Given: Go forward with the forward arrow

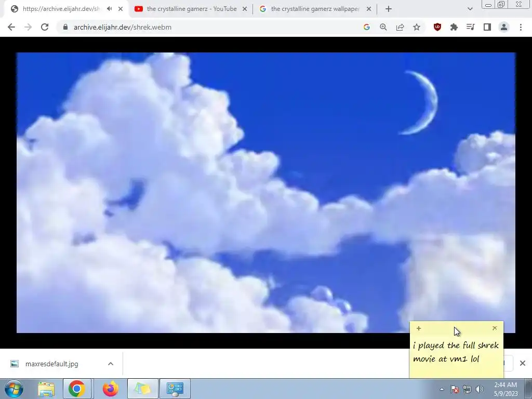Looking at the screenshot, I should pyautogui.click(x=28, y=27).
